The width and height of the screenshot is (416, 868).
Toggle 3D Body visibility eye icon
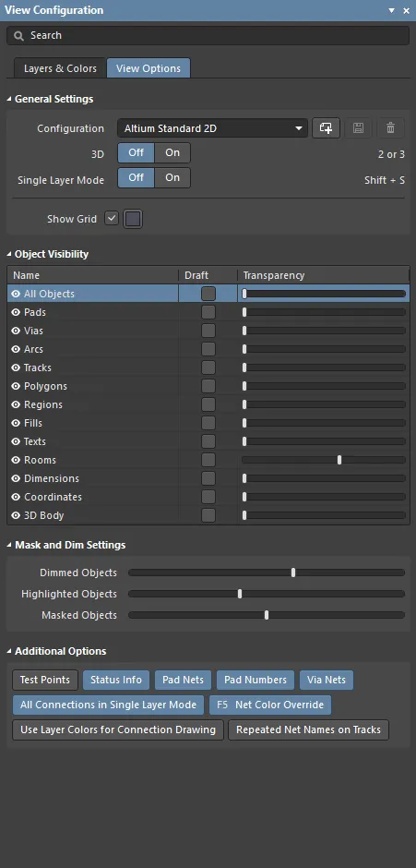click(x=16, y=515)
